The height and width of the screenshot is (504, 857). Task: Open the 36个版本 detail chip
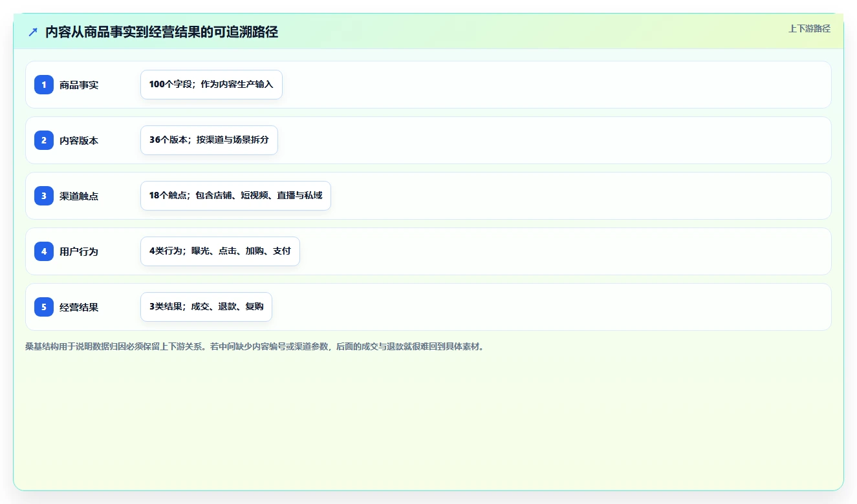coord(209,140)
